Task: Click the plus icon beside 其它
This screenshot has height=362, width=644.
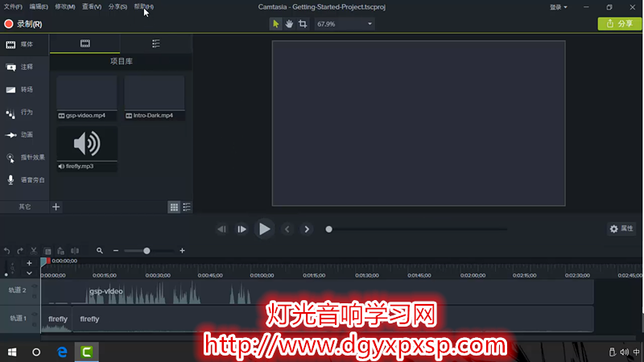Action: [x=56, y=207]
